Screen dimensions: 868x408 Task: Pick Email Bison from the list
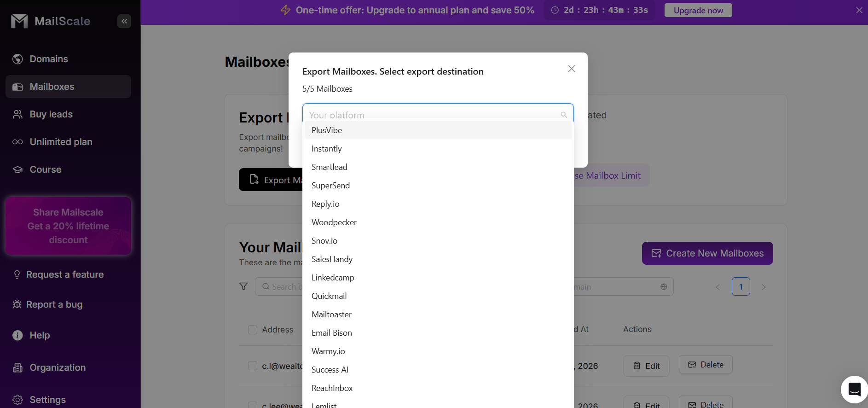(438, 333)
